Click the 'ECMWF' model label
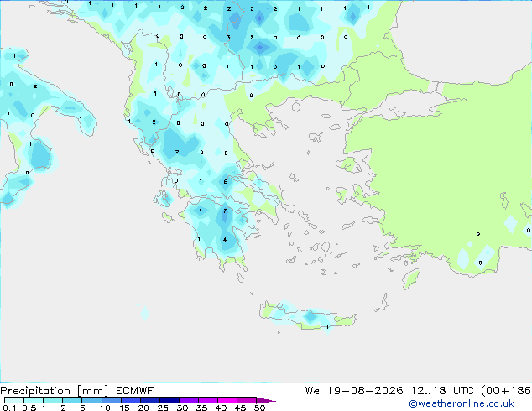The width and height of the screenshot is (532, 411). pyautogui.click(x=135, y=391)
